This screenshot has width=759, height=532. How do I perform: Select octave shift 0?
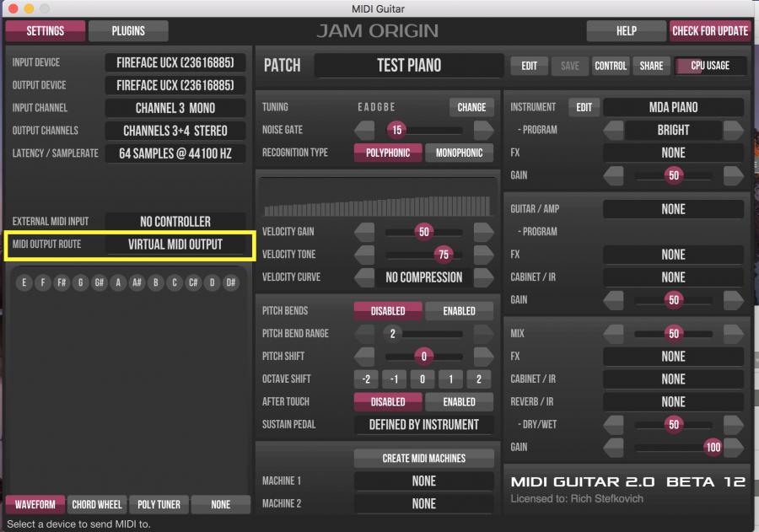tap(423, 379)
